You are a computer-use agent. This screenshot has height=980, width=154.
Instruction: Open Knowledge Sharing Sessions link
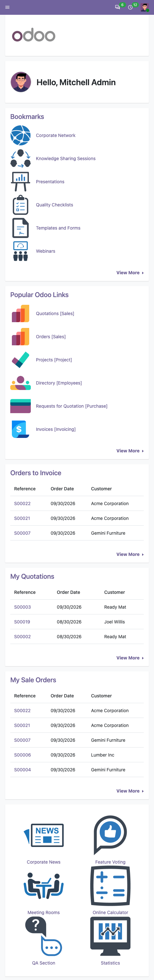point(66,159)
